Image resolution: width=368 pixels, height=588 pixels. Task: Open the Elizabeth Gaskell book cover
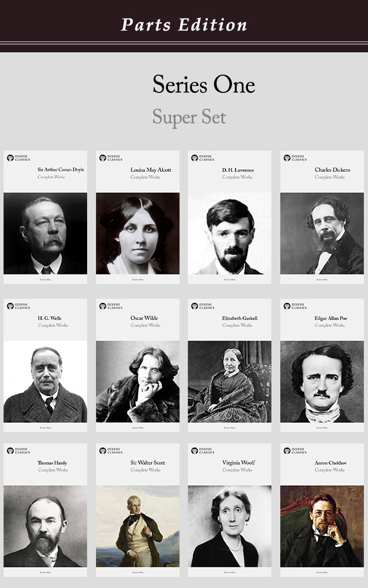(230, 365)
